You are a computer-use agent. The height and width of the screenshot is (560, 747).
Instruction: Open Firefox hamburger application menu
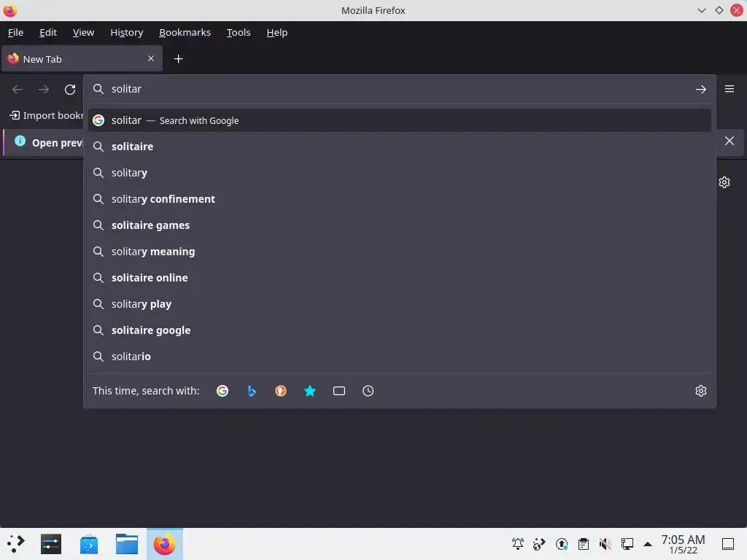(x=729, y=89)
